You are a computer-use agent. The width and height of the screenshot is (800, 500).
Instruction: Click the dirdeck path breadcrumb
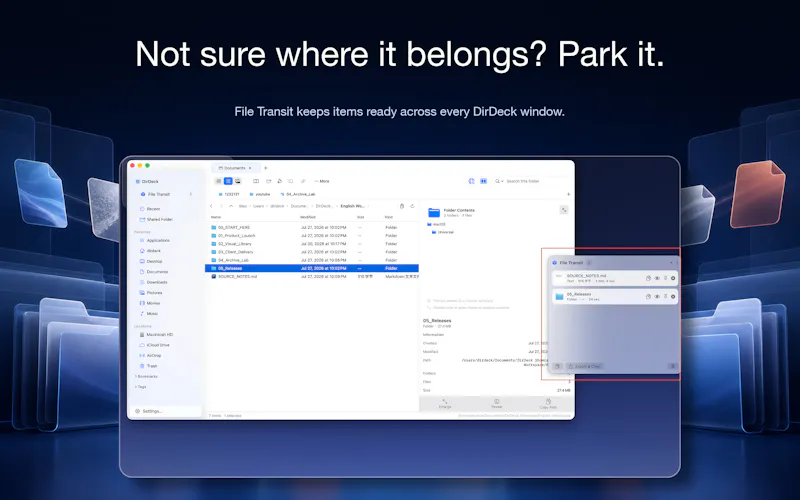(277, 206)
